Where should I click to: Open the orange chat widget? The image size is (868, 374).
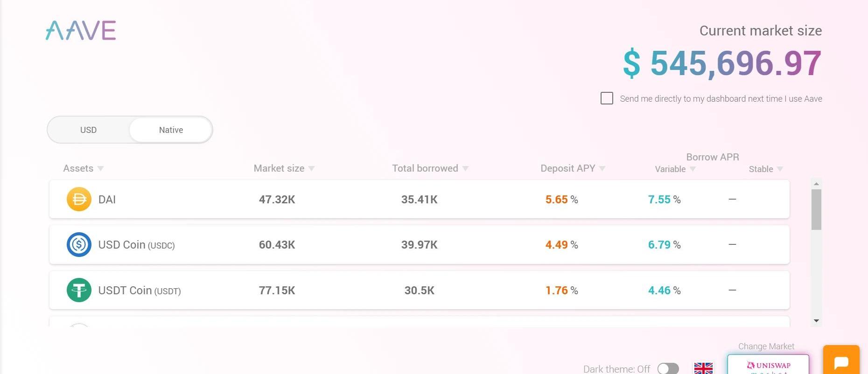coord(841,361)
